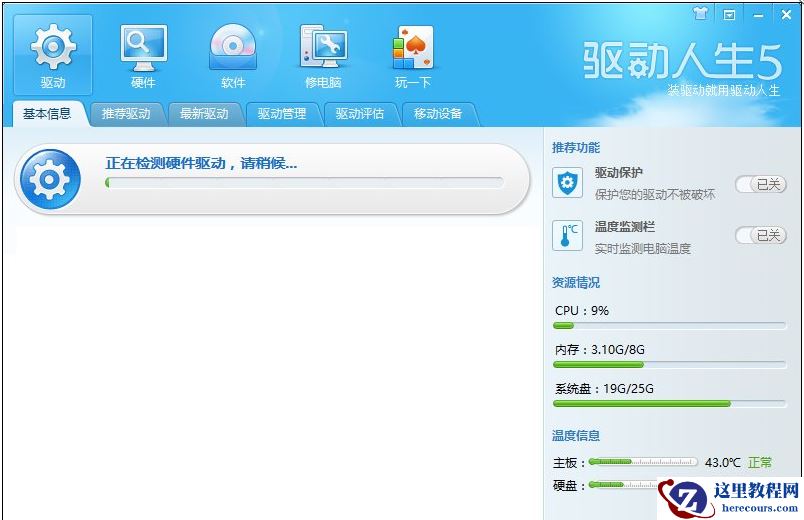Screen dimensions: 804x520
Task: Select the 驱动管理 tab
Action: [282, 114]
